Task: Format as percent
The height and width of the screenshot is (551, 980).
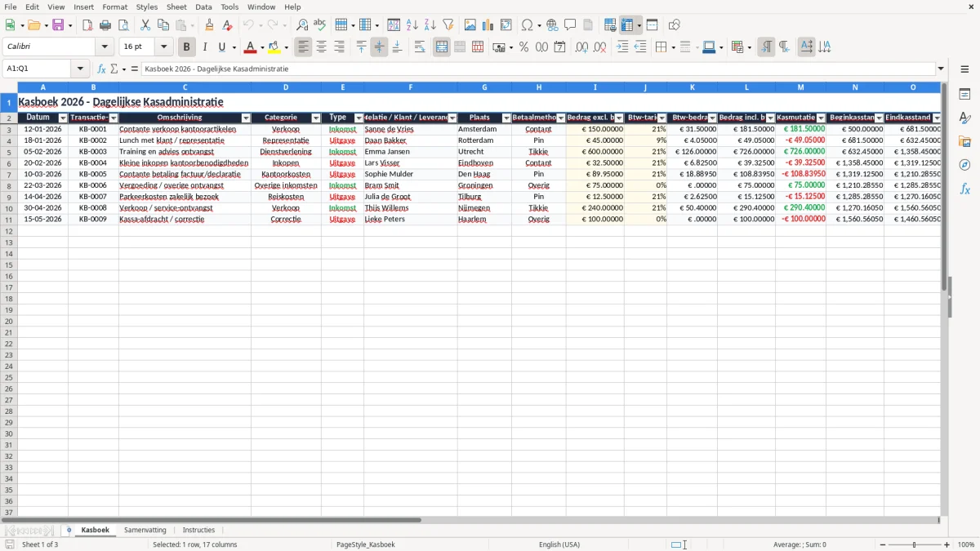Action: (x=524, y=47)
